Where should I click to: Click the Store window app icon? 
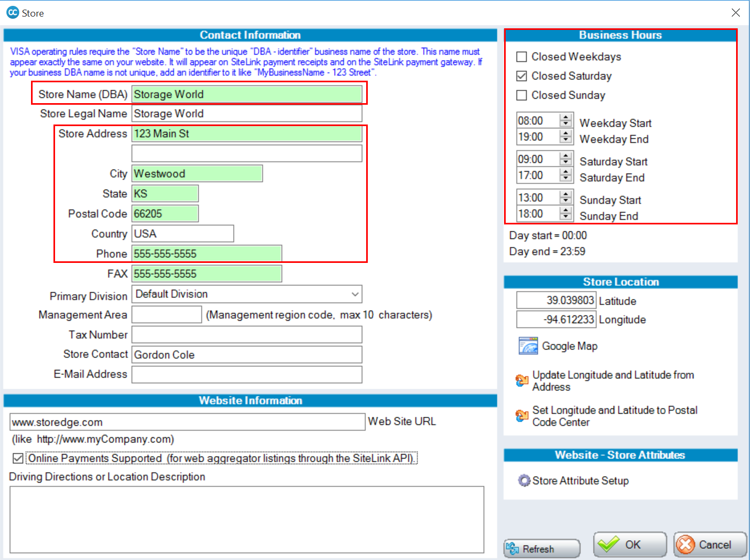click(x=12, y=12)
